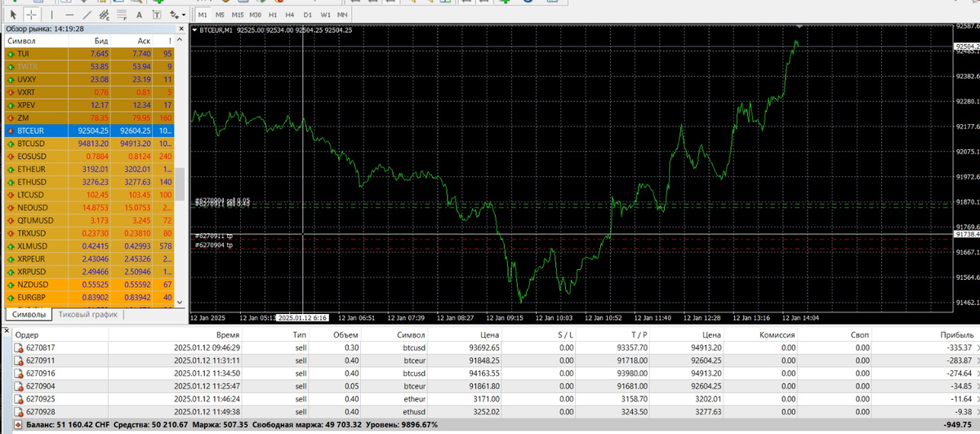Viewport: 980px width, 434px height.
Task: Click the BTCEUR,M1 chart title arrow
Action: [x=194, y=30]
